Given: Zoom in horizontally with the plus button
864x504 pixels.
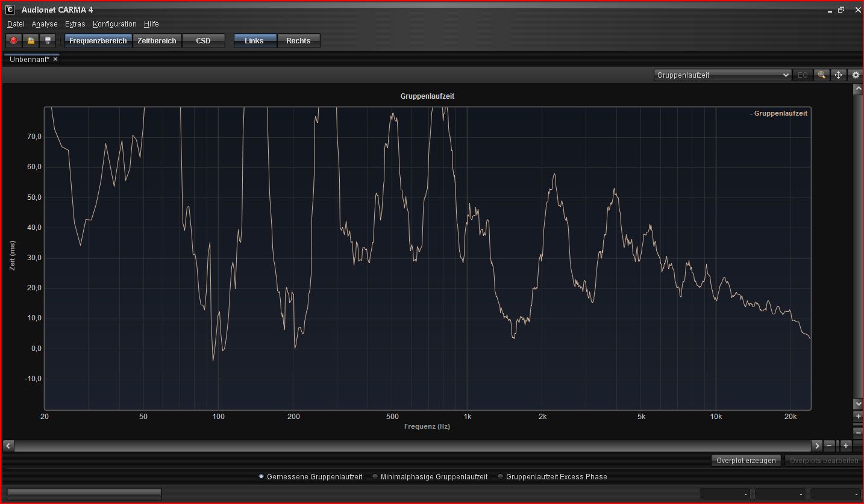Looking at the screenshot, I should pos(846,446).
